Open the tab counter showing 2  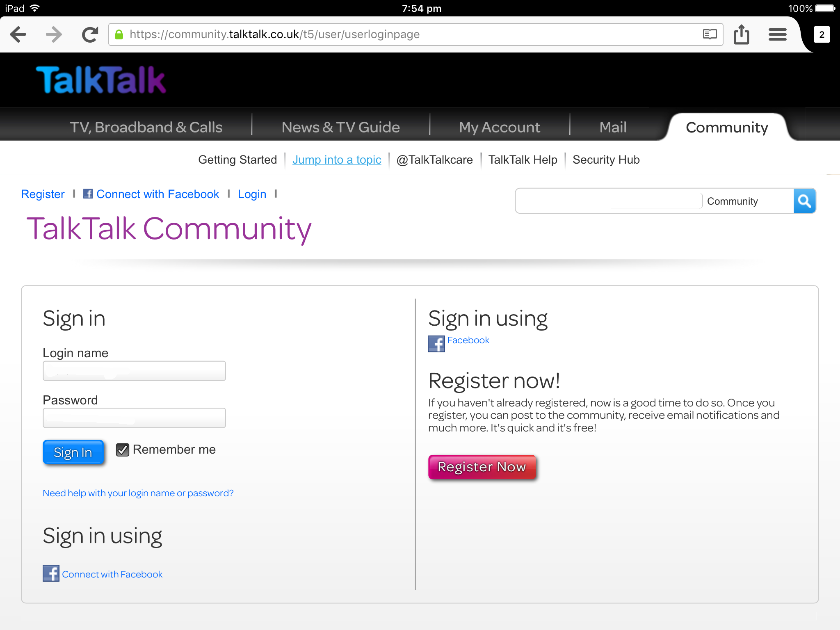pos(822,34)
